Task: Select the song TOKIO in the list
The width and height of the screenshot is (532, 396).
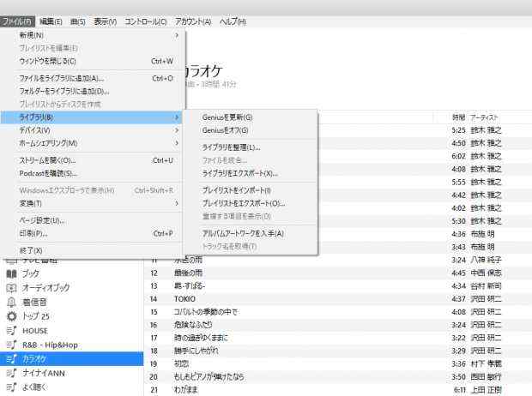Action: pos(161,298)
